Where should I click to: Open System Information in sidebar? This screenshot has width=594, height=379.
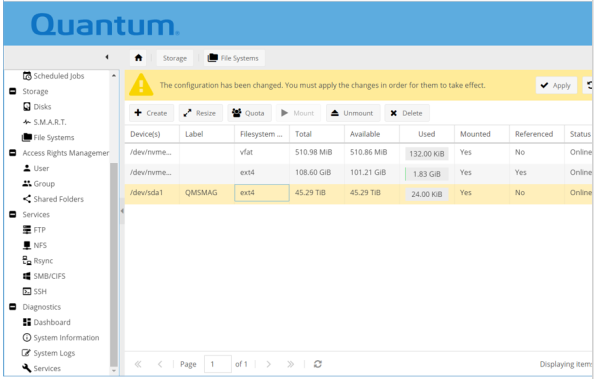[x=61, y=338]
